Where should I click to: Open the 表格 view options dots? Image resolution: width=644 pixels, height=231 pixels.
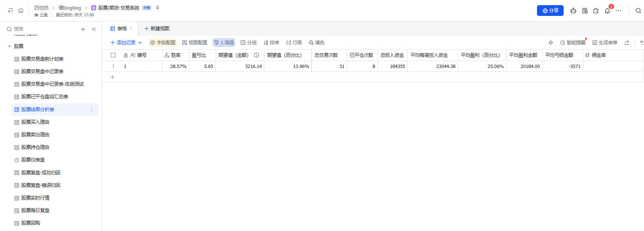click(131, 28)
